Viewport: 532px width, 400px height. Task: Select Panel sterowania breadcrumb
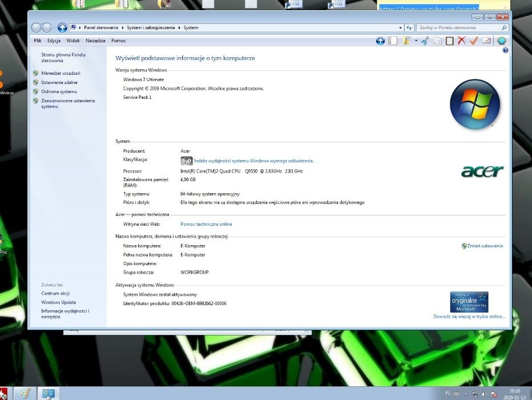coord(101,28)
